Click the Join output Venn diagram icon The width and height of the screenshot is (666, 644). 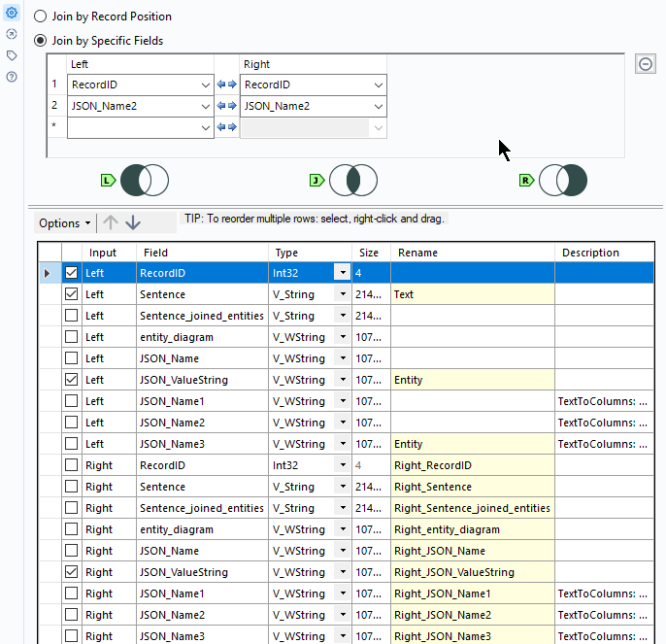point(351,180)
